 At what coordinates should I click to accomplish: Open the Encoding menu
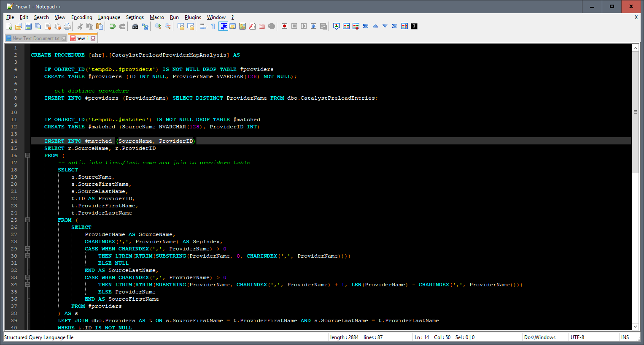81,17
